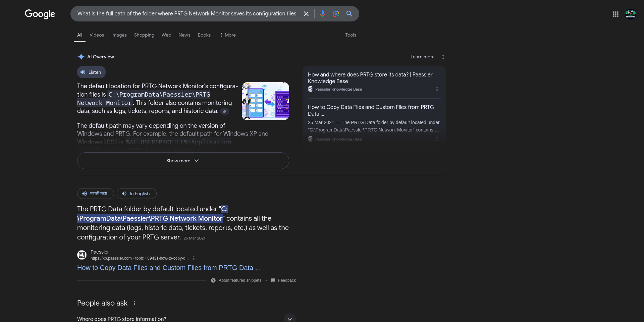644x322 pixels.
Task: Expand Where does PRTG store information question
Action: pos(186,319)
